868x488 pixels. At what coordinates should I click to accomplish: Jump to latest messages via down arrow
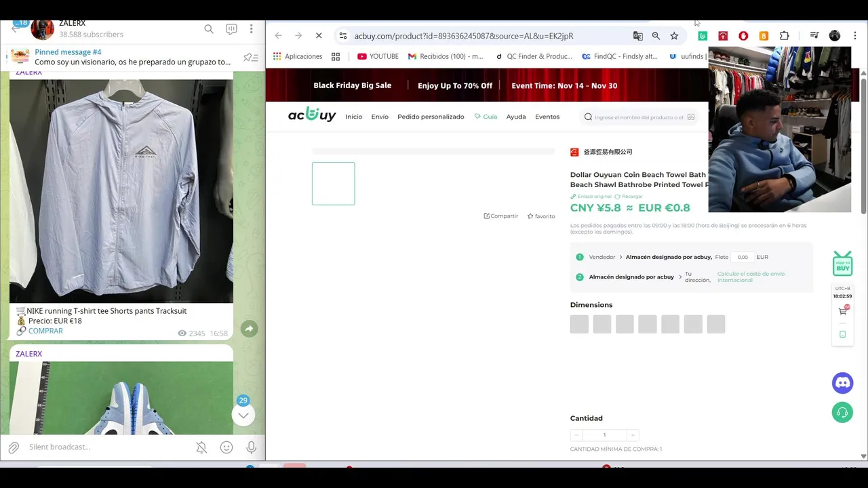pos(243,415)
